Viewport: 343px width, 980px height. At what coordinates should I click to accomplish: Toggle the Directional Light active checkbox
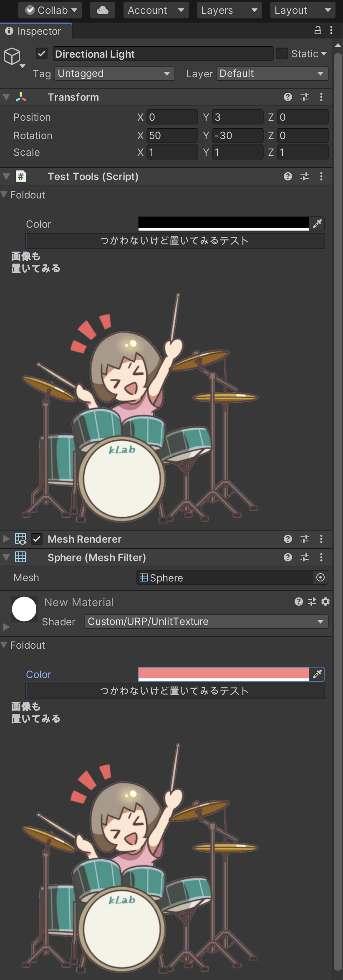coord(42,53)
